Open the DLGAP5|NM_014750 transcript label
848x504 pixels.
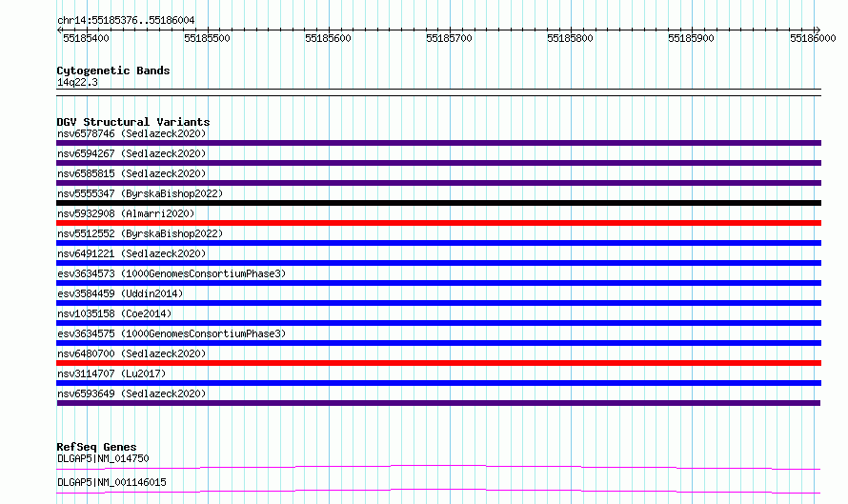[x=103, y=458]
